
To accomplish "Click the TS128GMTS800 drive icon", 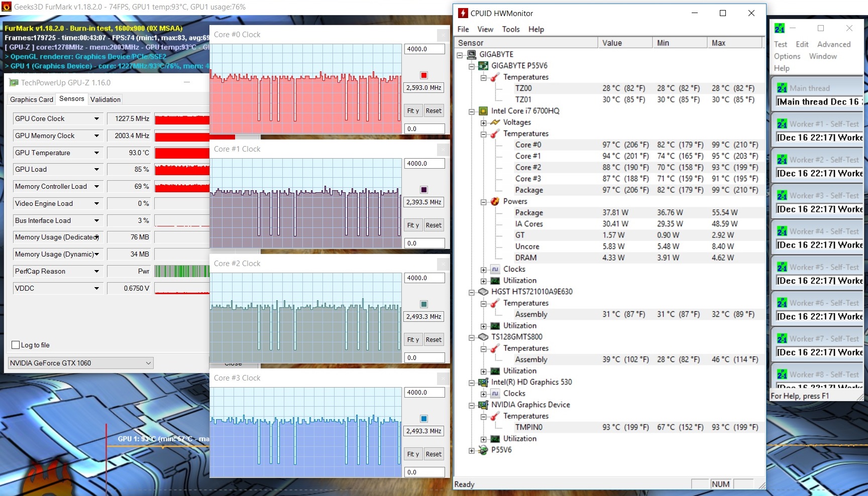I will pos(483,337).
